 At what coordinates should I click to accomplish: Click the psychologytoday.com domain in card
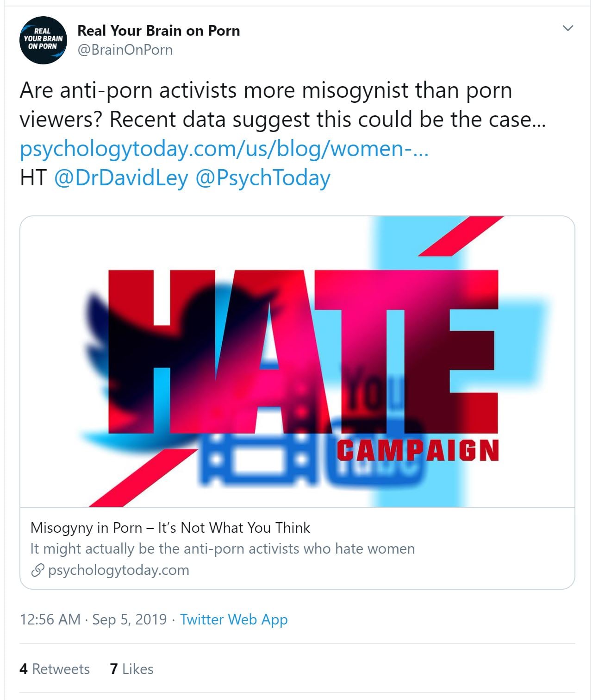tap(119, 570)
